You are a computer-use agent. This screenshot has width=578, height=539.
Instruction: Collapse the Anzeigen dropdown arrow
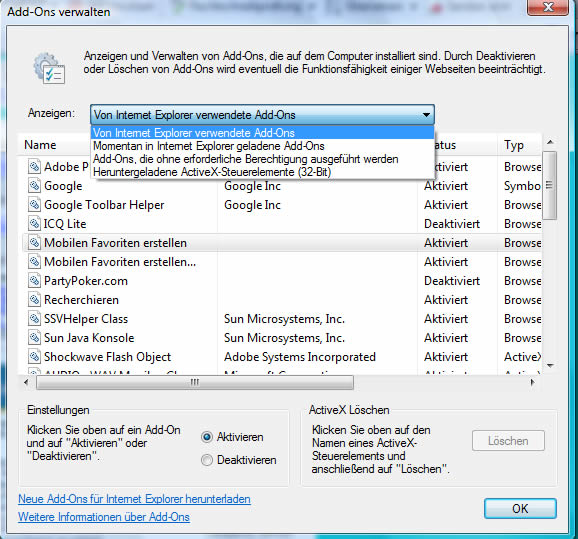(426, 115)
